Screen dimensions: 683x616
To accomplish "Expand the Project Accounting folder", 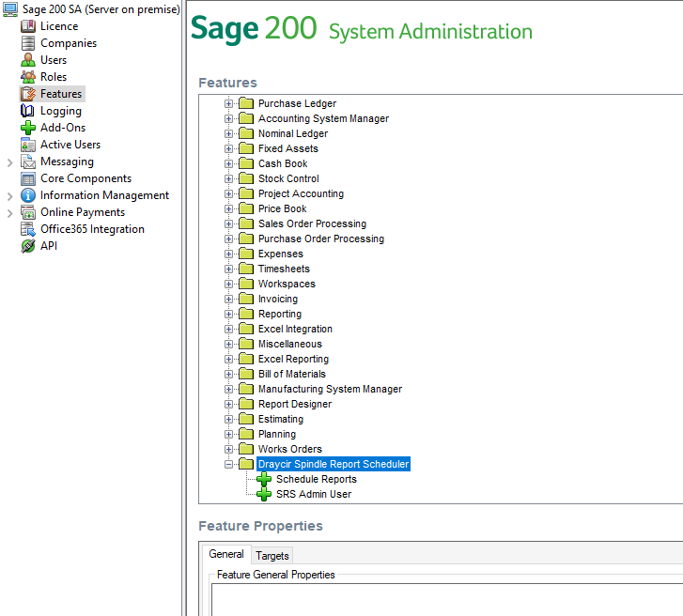I will pos(228,193).
